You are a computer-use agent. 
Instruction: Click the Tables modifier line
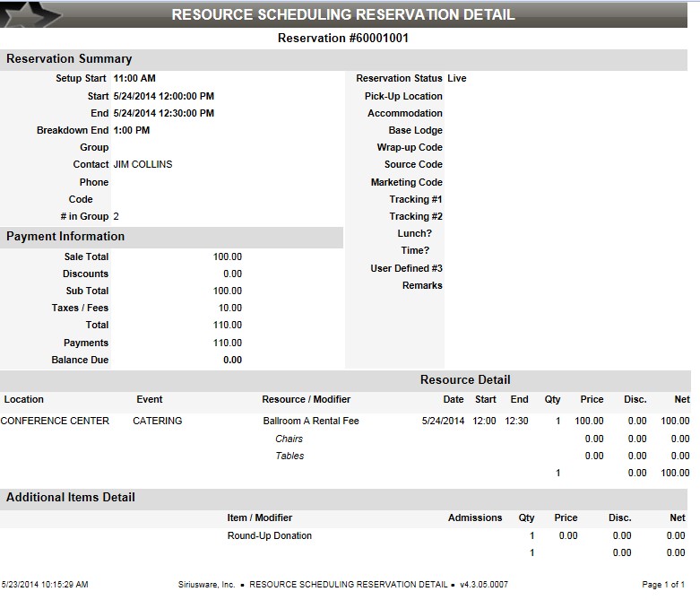pyautogui.click(x=290, y=456)
